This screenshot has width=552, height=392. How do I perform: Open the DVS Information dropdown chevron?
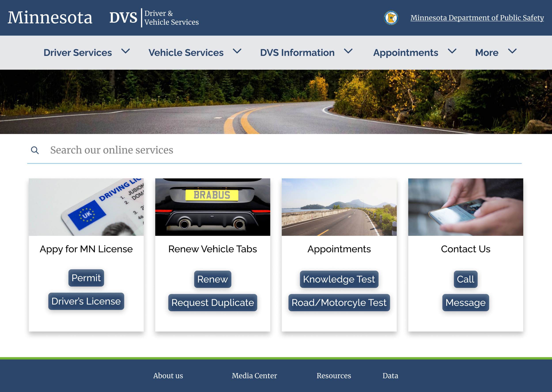[x=348, y=51]
